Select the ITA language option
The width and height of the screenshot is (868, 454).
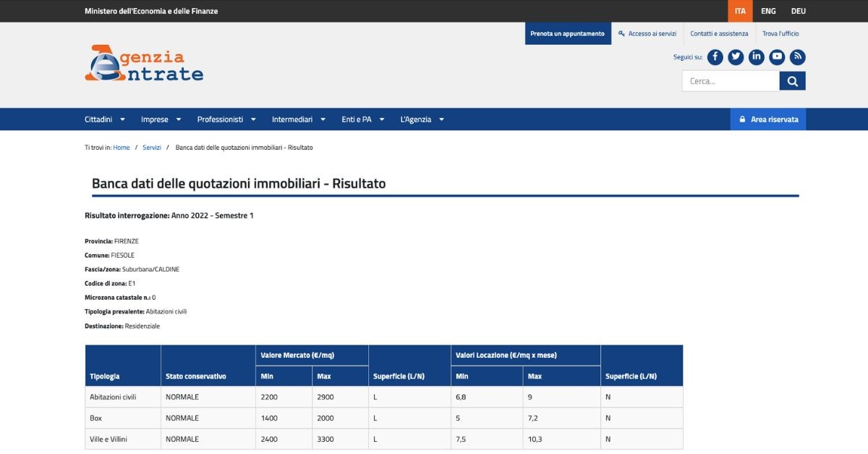click(x=740, y=11)
